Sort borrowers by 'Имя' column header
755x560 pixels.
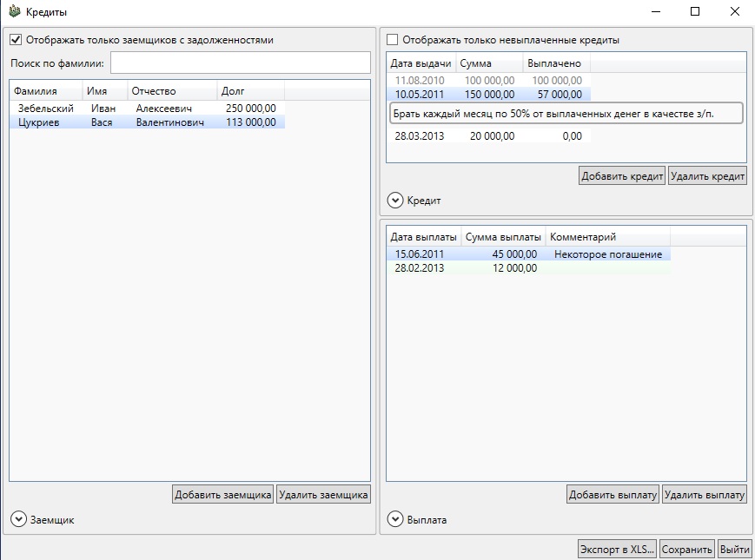(x=105, y=91)
